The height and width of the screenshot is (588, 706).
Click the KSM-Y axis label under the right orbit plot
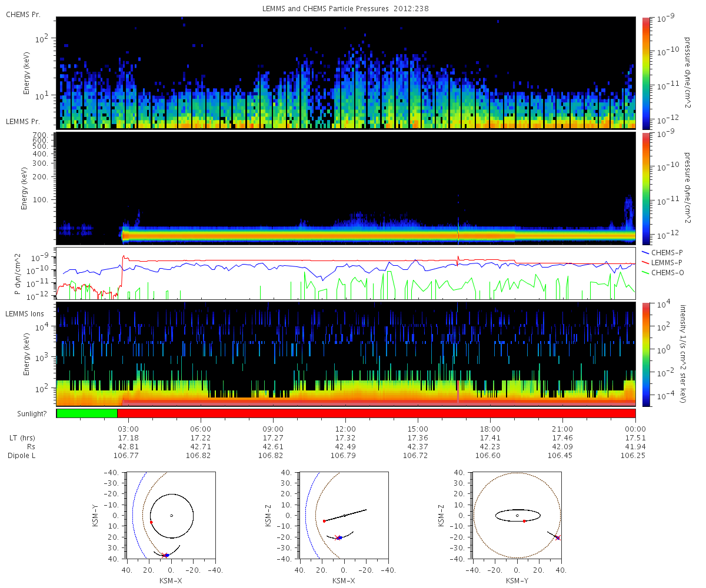coord(517,580)
